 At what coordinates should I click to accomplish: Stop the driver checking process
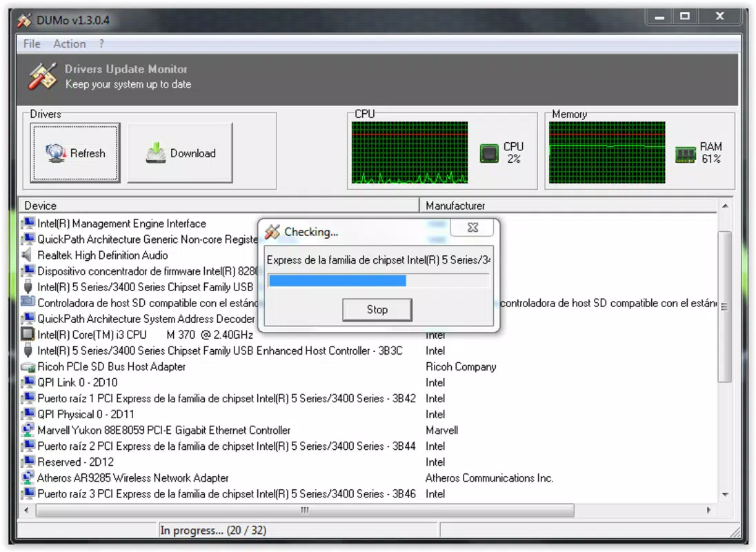377,310
